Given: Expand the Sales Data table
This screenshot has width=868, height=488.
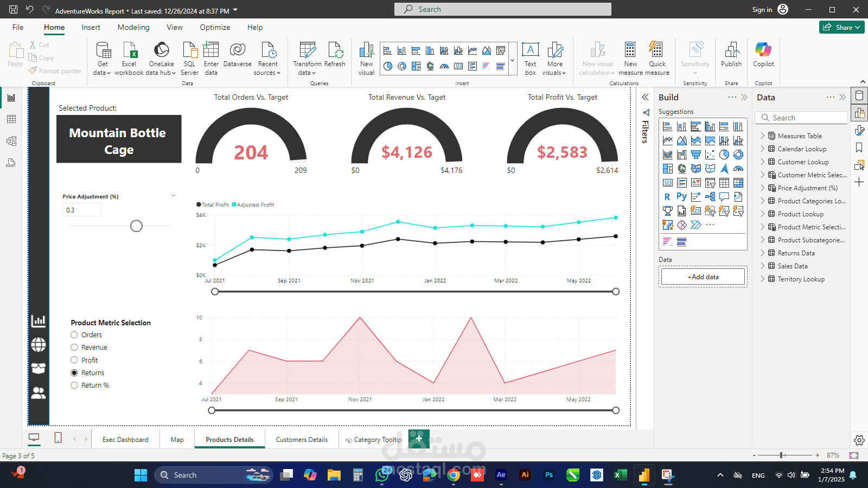Looking at the screenshot, I should [x=762, y=266].
